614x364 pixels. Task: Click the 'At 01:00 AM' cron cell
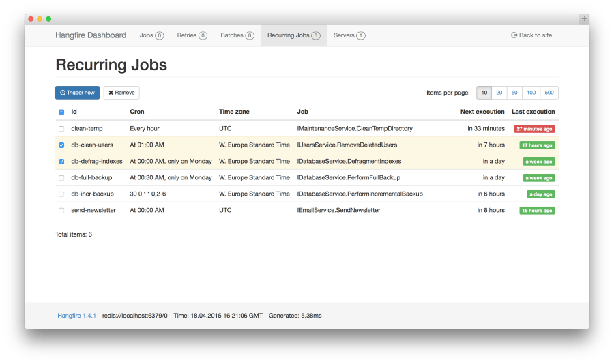coord(147,145)
